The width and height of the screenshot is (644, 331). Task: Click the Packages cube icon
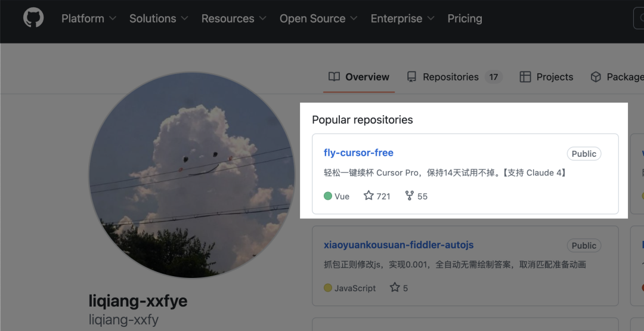tap(595, 77)
